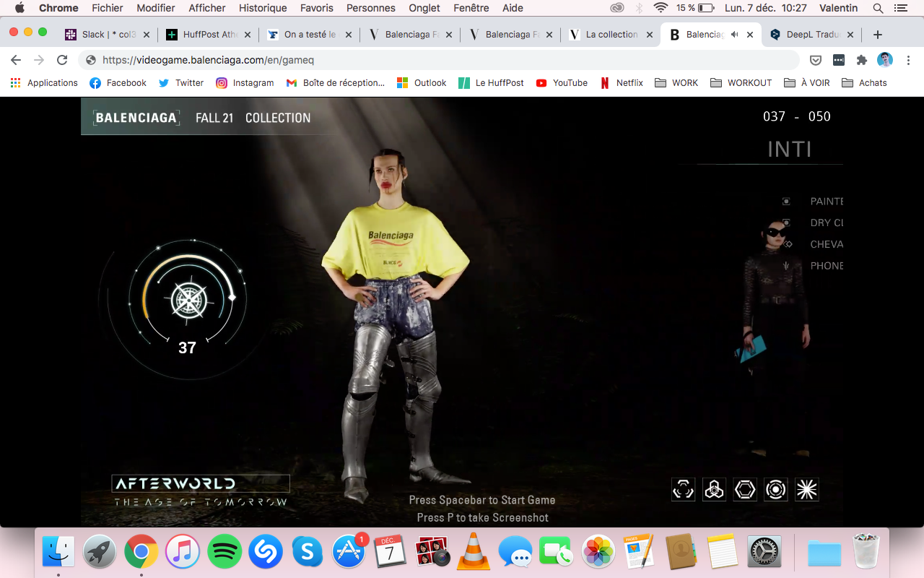Viewport: 924px width, 578px height.
Task: Open the Le HuffPost bookmark
Action: (x=491, y=83)
